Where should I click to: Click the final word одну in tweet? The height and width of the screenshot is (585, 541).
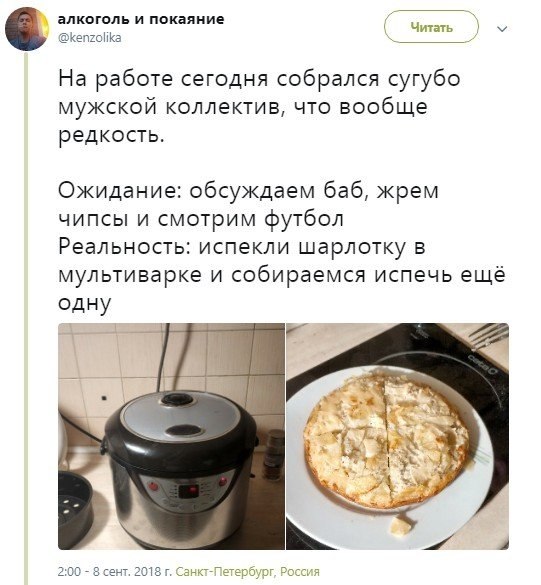pos(85,303)
